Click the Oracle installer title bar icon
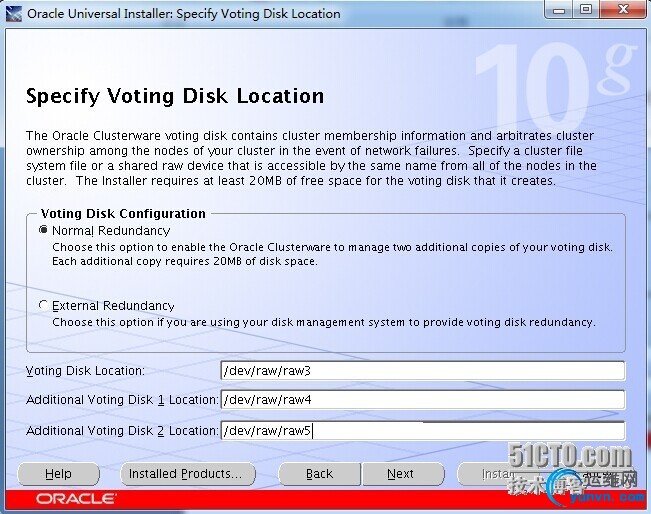 [14, 14]
